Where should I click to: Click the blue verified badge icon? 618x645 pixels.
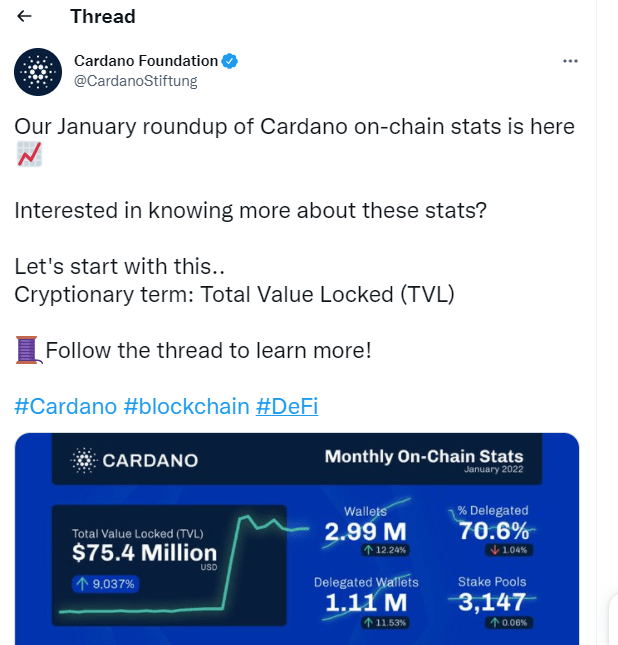[x=230, y=61]
